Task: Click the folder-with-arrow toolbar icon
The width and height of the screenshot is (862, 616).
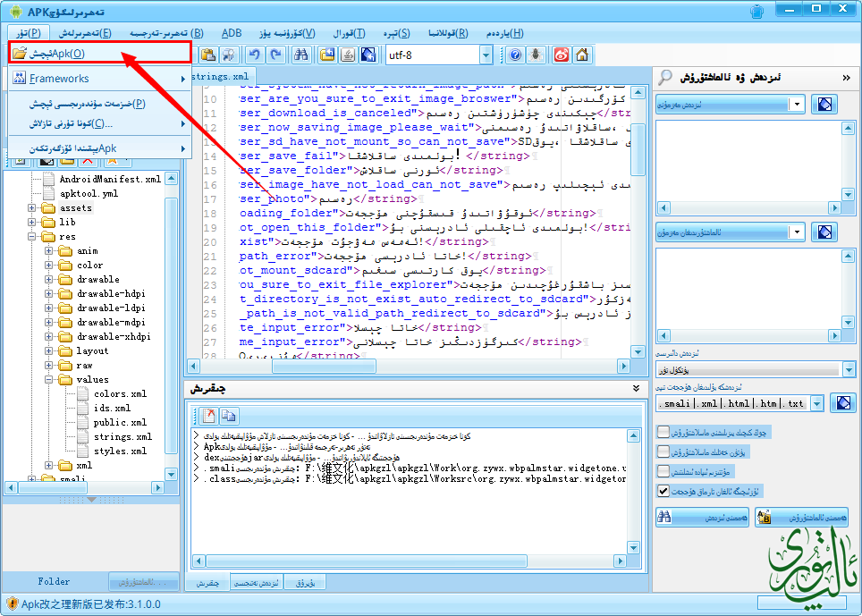Action: tap(327, 55)
